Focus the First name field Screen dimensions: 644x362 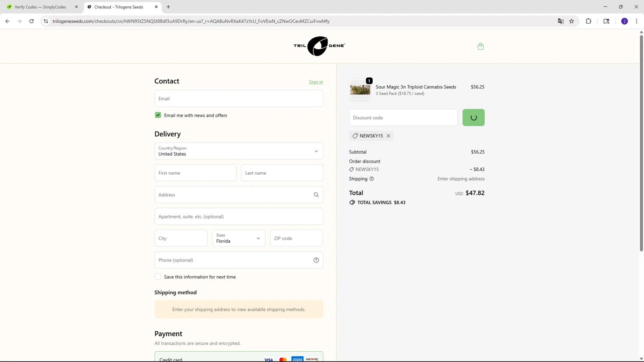(195, 173)
